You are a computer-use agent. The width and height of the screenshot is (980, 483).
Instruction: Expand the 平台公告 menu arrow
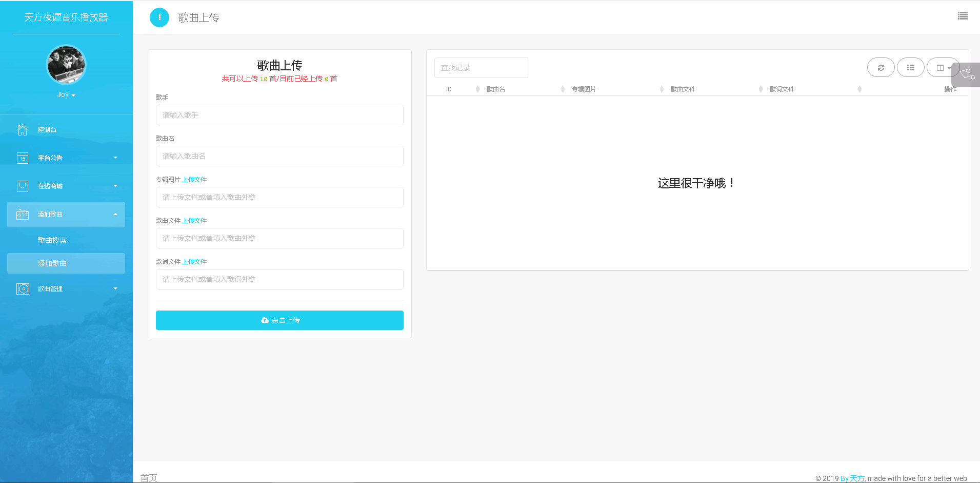(x=115, y=158)
